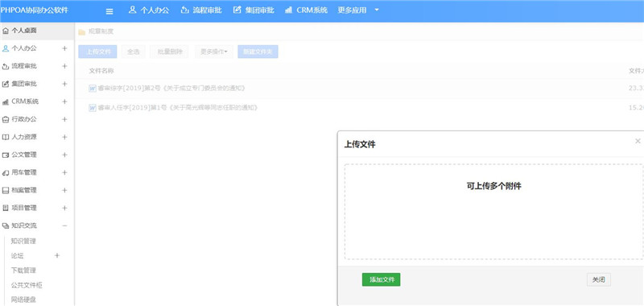Open file 睿审综字[2019]第2号
The width and height of the screenshot is (644, 306).
[171, 89]
